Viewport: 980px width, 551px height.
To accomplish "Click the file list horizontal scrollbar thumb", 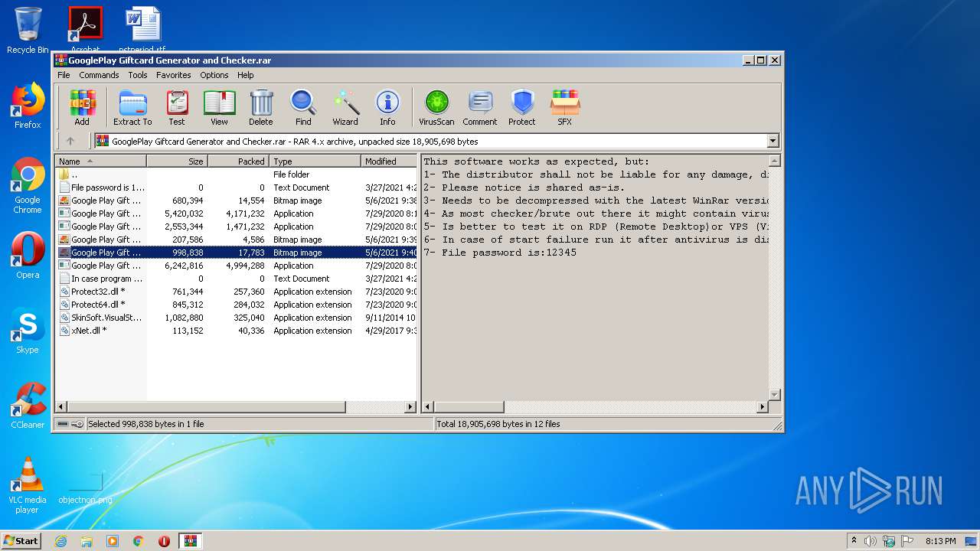I will pos(206,407).
